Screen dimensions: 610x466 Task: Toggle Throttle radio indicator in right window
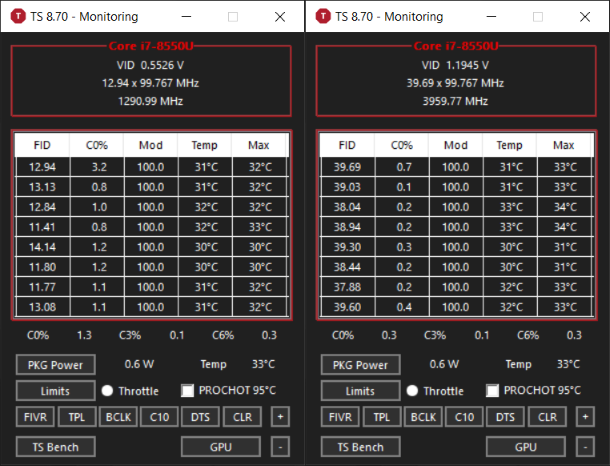pyautogui.click(x=412, y=391)
